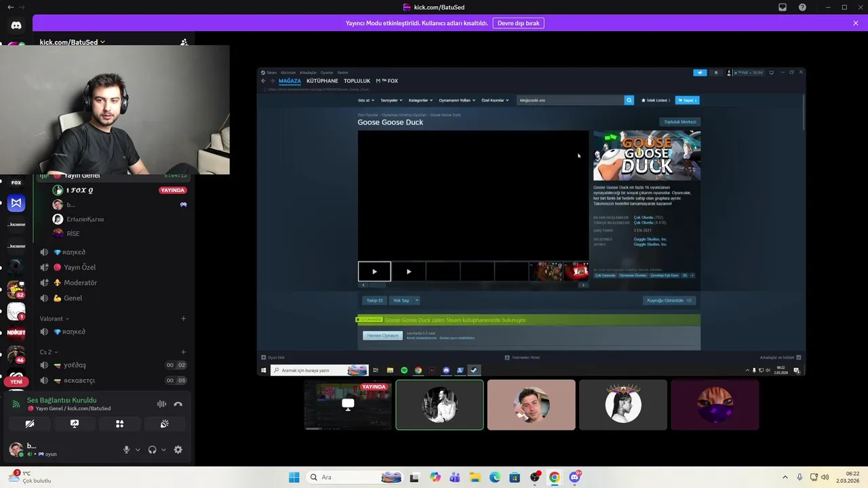Select the YAYINDA stream tile in participant strip
The image size is (868, 488).
click(348, 405)
